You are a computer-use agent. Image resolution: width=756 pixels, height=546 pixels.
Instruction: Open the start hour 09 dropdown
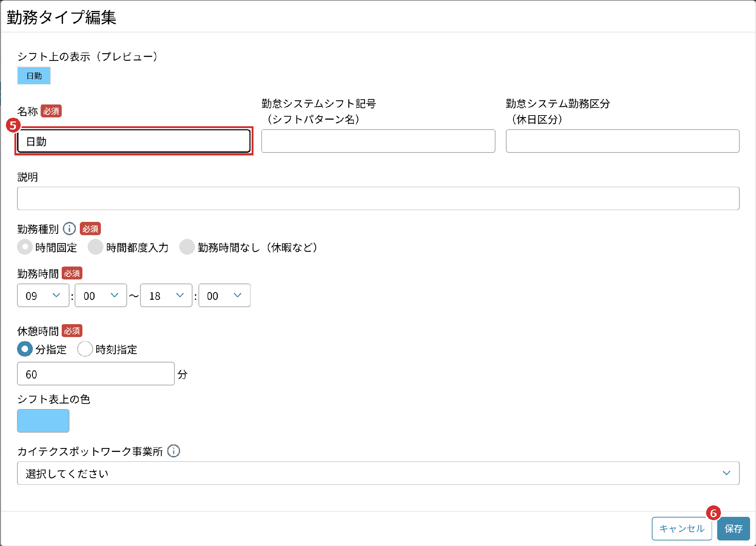click(x=43, y=295)
